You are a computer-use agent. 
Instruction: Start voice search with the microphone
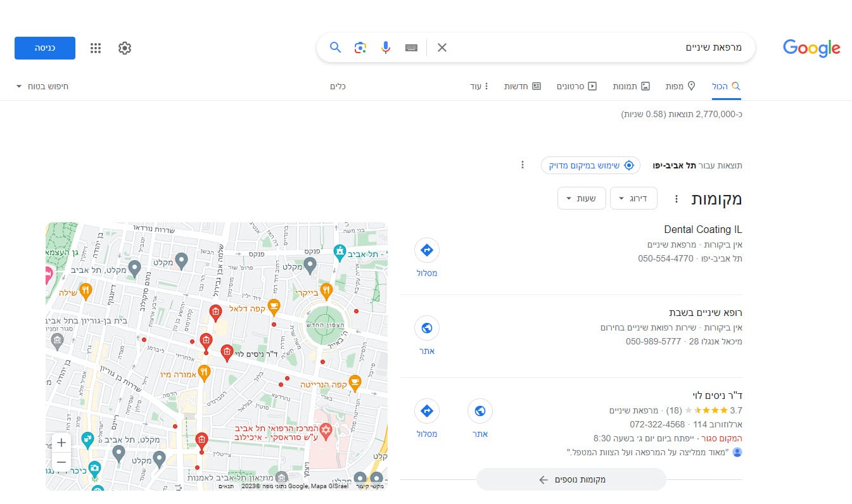pyautogui.click(x=386, y=47)
